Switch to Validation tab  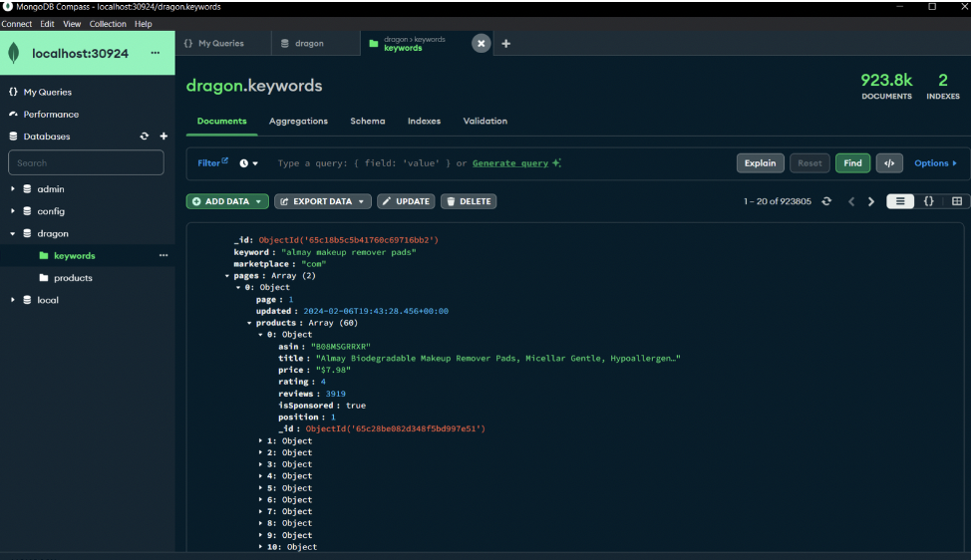pos(485,121)
